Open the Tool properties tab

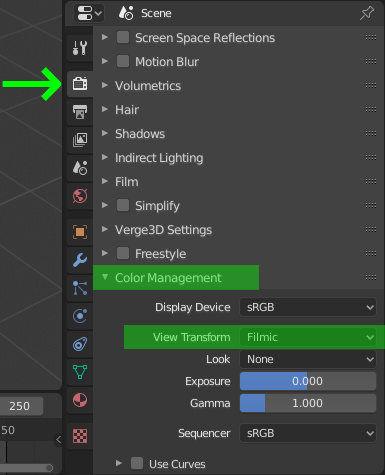pos(80,48)
